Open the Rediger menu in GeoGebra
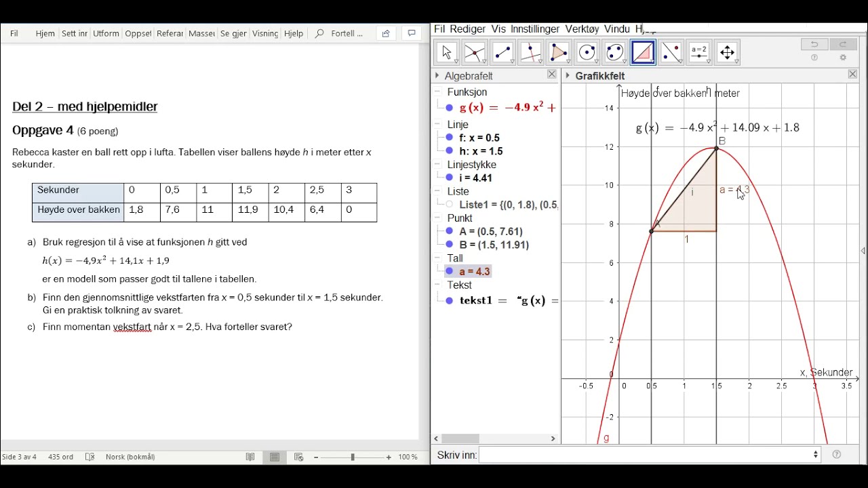This screenshot has height=488, width=868. click(468, 29)
